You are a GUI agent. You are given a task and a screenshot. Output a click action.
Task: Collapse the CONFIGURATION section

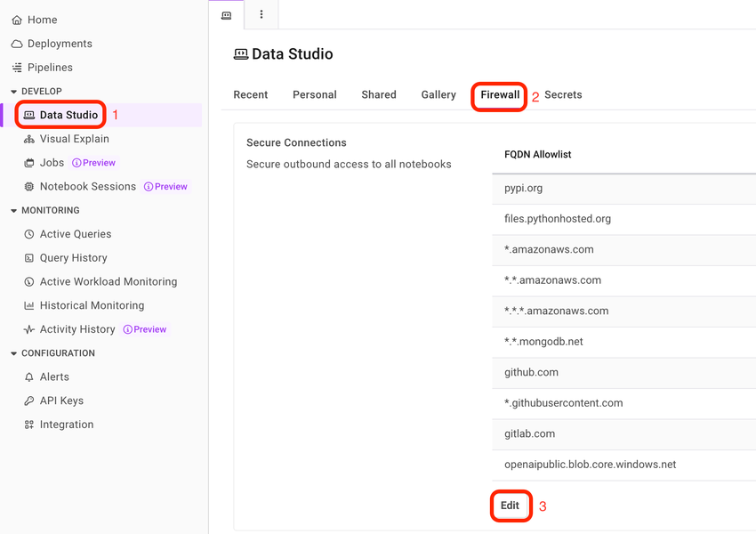point(13,353)
